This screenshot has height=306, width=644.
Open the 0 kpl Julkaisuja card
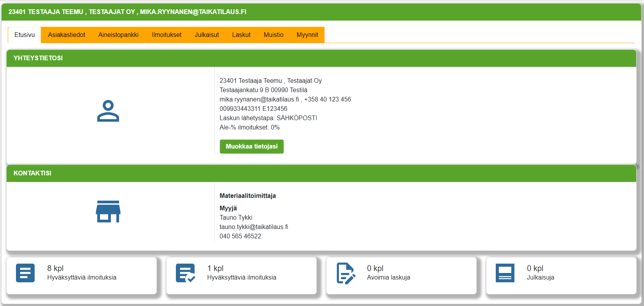click(562, 276)
